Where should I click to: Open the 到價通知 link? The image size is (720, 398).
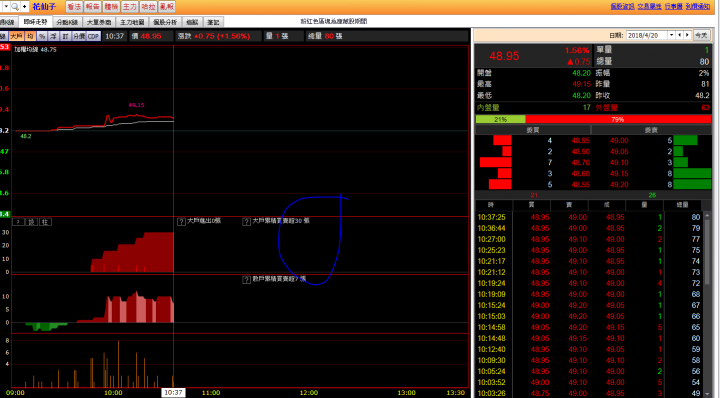pyautogui.click(x=698, y=6)
